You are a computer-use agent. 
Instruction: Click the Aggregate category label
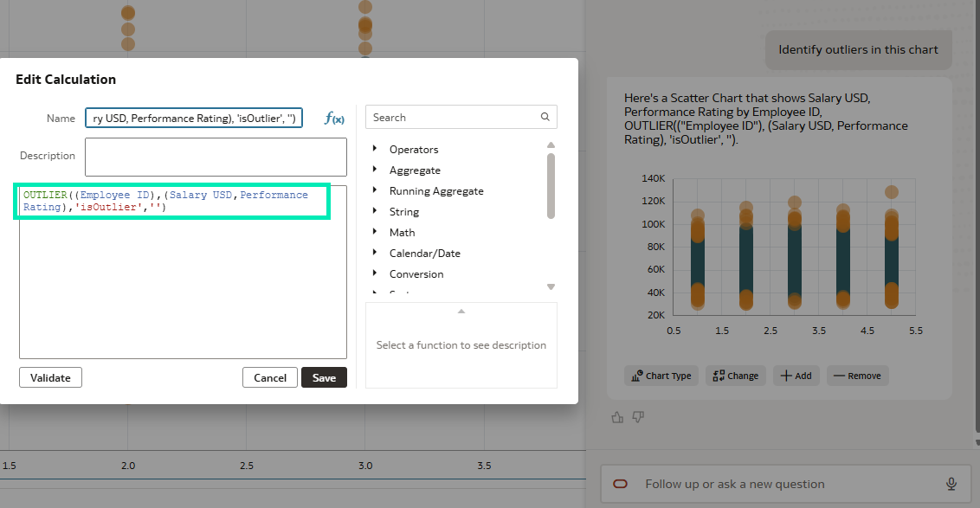(x=416, y=170)
